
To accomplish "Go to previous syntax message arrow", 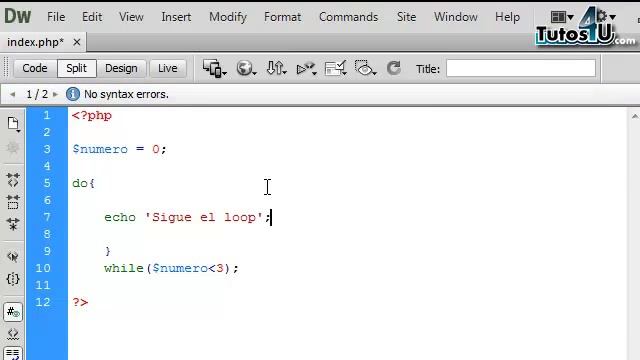I will [13, 94].
